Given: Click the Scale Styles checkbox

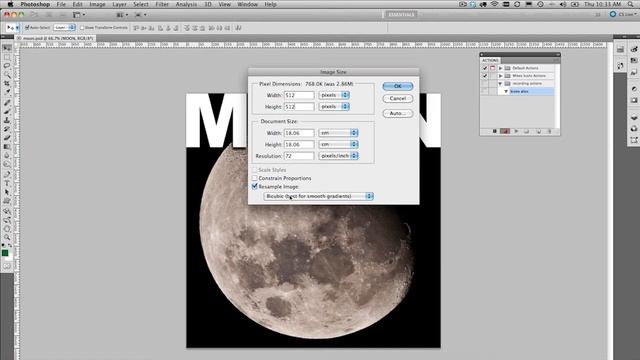Looking at the screenshot, I should (x=255, y=170).
